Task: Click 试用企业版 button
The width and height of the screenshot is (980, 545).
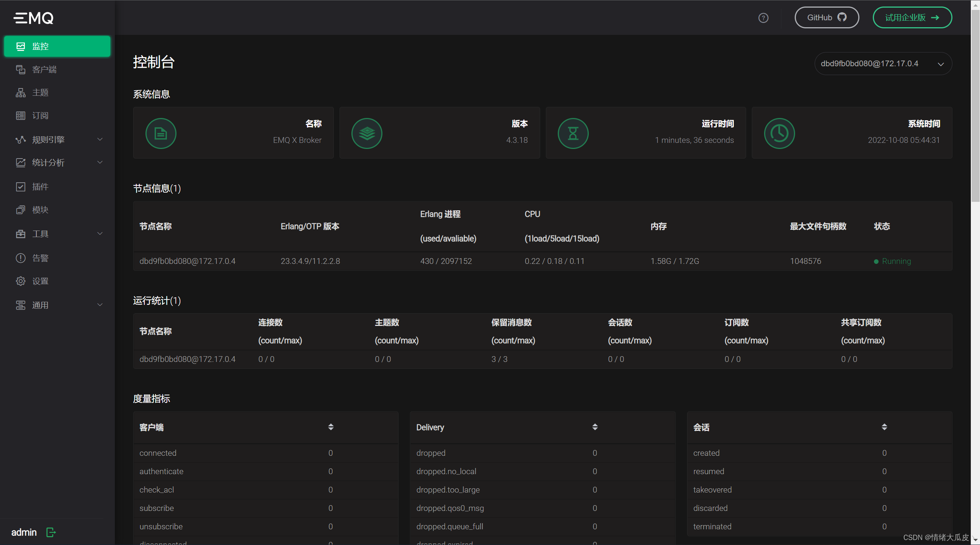Action: [912, 18]
